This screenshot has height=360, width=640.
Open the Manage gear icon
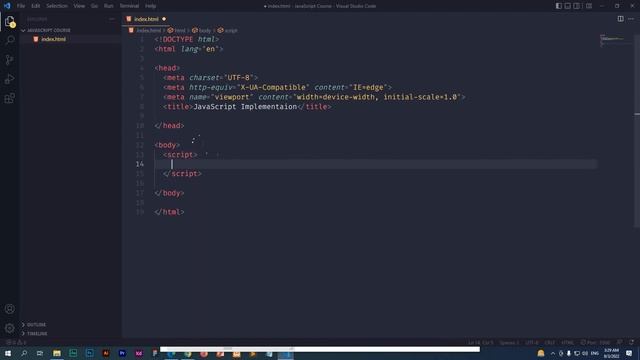click(10, 328)
